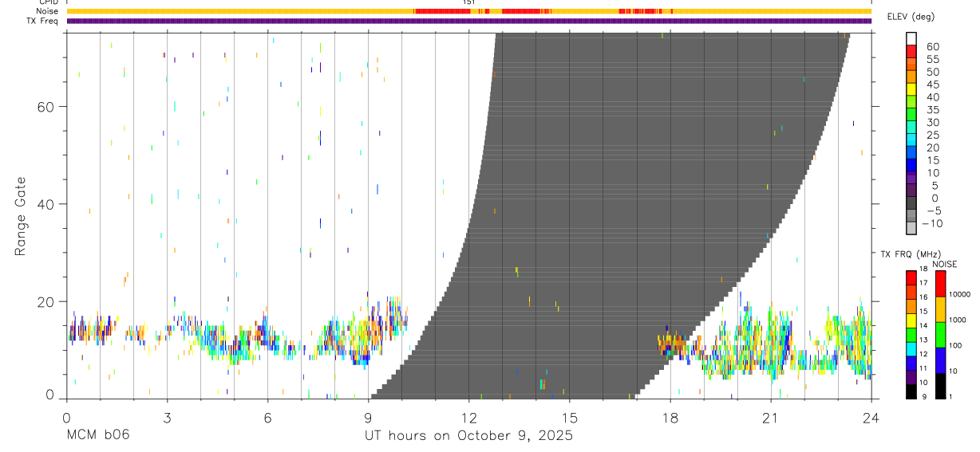980x452 pixels.
Task: Select the blue segment of NOISE colorbar
Action: coord(940,360)
